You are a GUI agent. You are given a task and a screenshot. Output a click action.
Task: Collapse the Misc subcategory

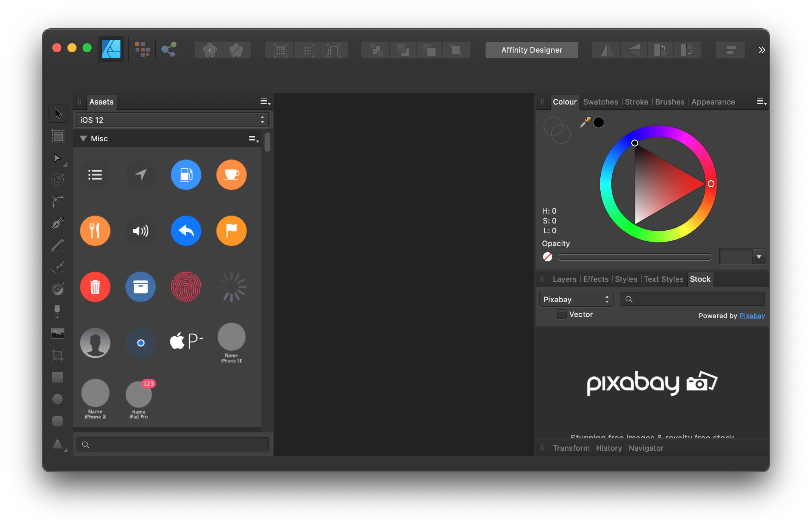pyautogui.click(x=83, y=139)
